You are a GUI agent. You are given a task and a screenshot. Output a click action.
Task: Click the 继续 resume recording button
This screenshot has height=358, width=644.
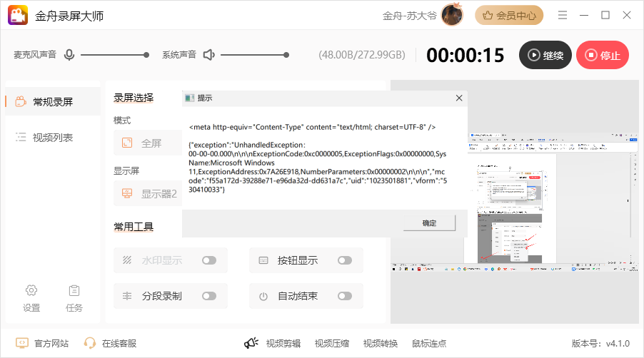point(545,55)
